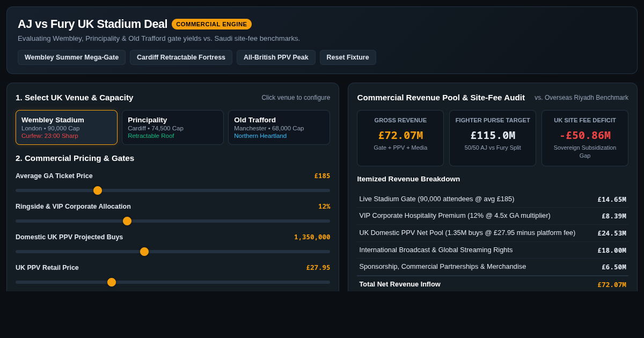Click the 'Curfew: 23:00 Sharp' note
Image resolution: width=644 pixels, height=338 pixels.
coord(50,136)
